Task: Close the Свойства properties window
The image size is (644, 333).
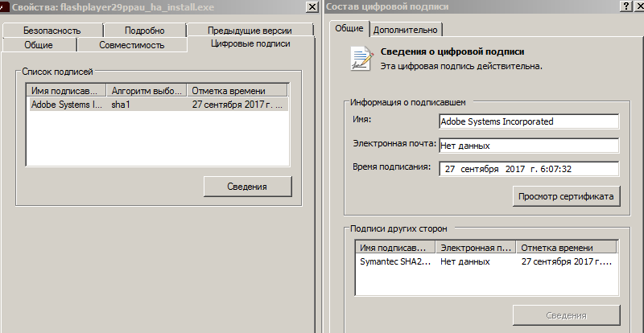Action: [x=312, y=7]
